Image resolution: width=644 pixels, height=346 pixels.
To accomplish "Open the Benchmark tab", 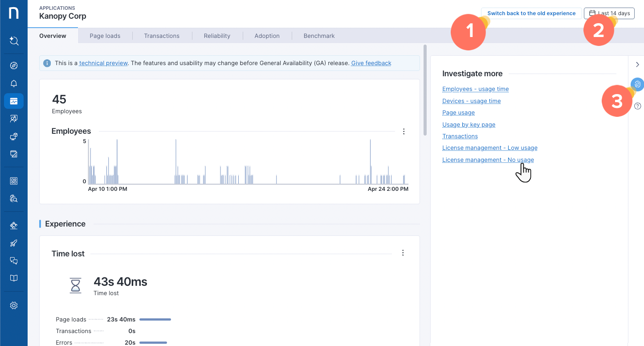I will coord(319,36).
